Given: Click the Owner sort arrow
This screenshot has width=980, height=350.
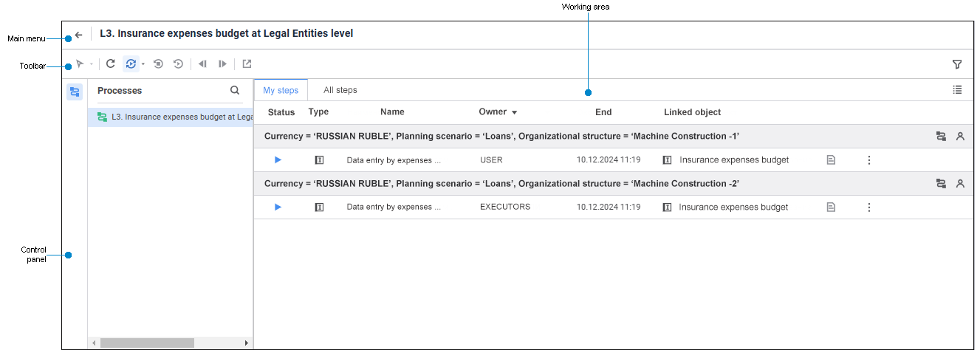Looking at the screenshot, I should click(514, 113).
